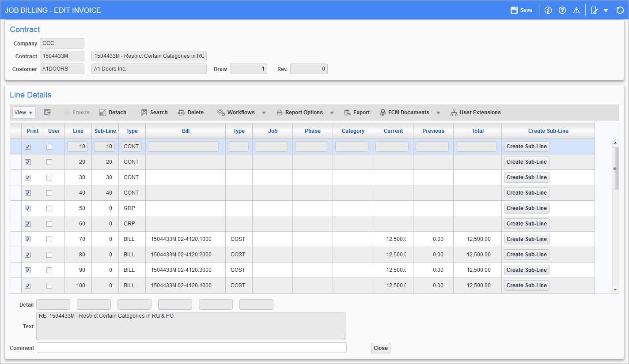This screenshot has height=364, width=629.
Task: Click the Report Options printer icon
Action: pos(280,113)
